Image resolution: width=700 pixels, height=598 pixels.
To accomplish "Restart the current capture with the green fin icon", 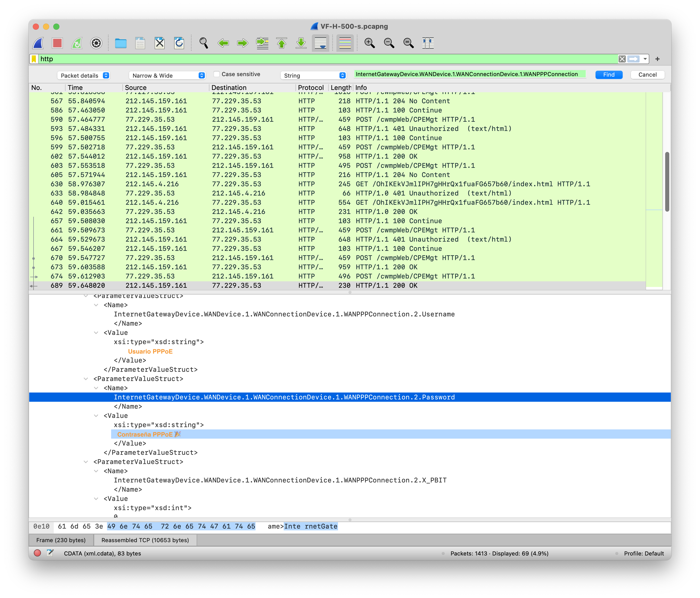I will coord(77,43).
